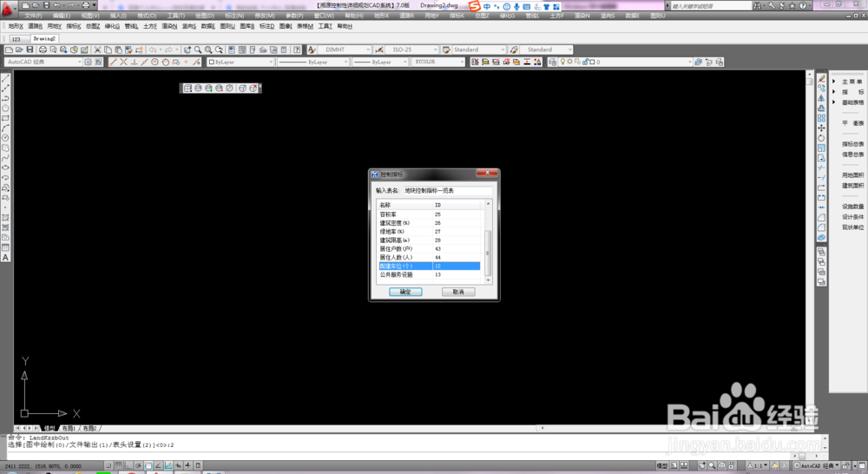
Task: Click the Help question-mark icon in the standard toolbar
Action: (297, 49)
